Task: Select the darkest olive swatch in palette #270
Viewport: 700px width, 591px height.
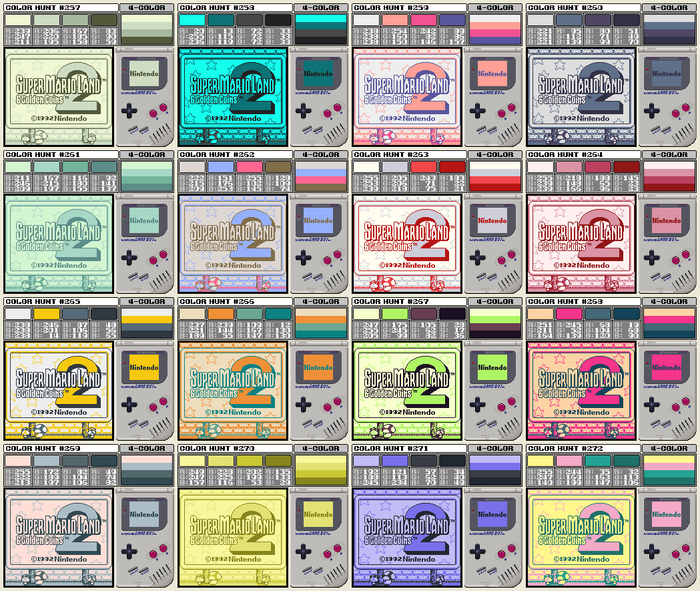Action: click(278, 461)
